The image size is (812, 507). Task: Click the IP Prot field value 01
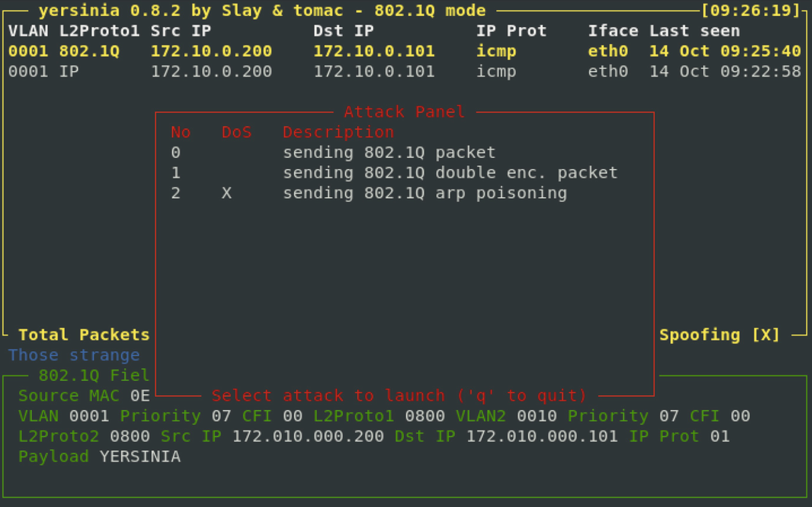720,436
